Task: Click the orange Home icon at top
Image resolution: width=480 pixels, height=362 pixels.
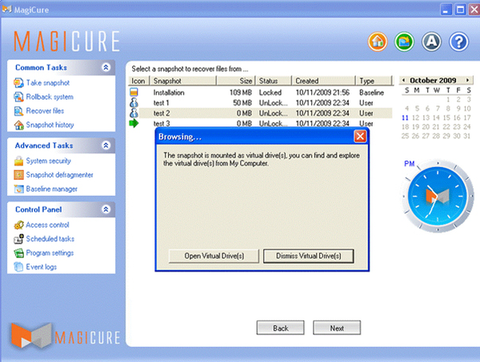Action: (377, 42)
